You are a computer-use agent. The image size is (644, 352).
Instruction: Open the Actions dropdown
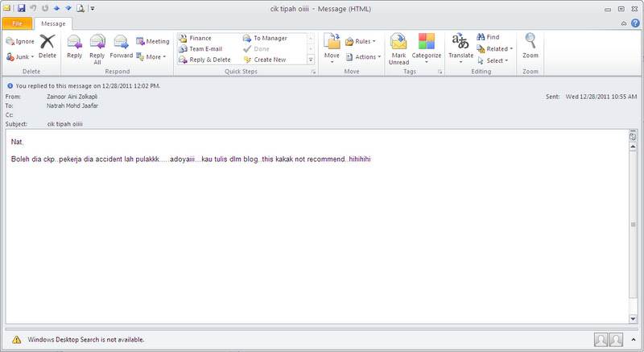point(364,56)
